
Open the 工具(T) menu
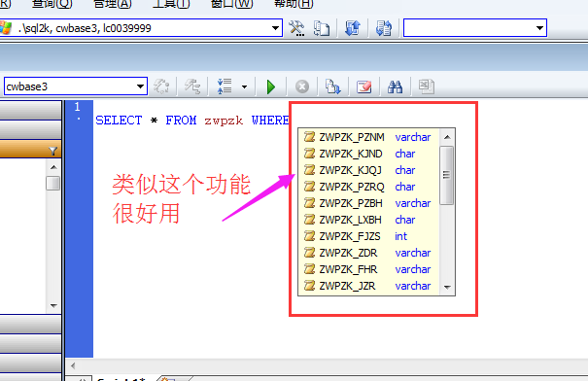pyautogui.click(x=171, y=4)
